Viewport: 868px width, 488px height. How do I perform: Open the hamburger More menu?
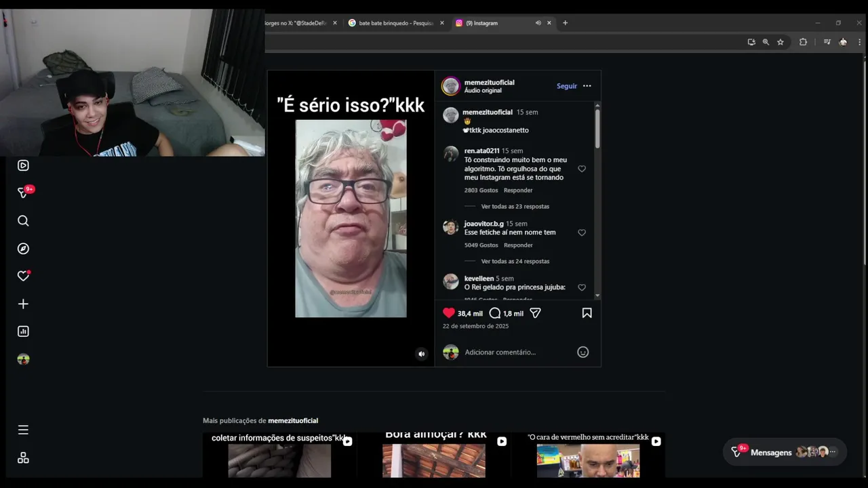click(x=23, y=430)
